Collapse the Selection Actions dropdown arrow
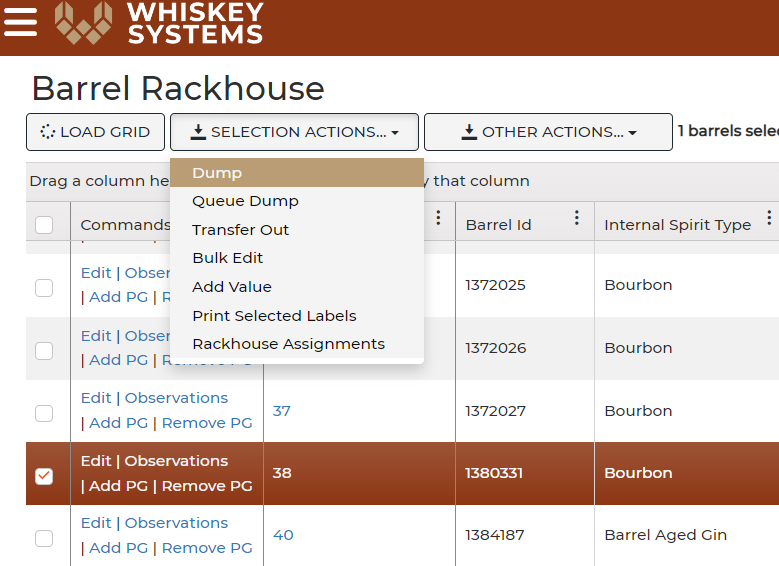 coord(395,133)
